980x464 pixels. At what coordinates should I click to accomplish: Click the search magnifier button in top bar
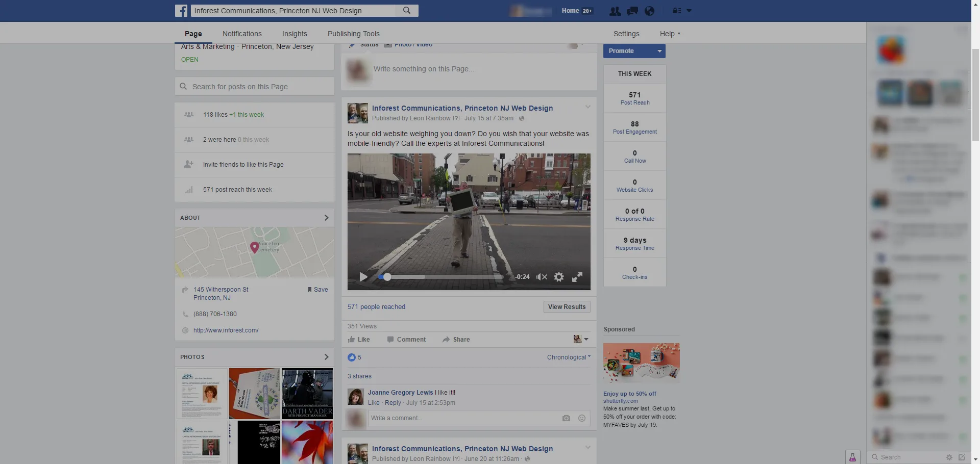407,11
